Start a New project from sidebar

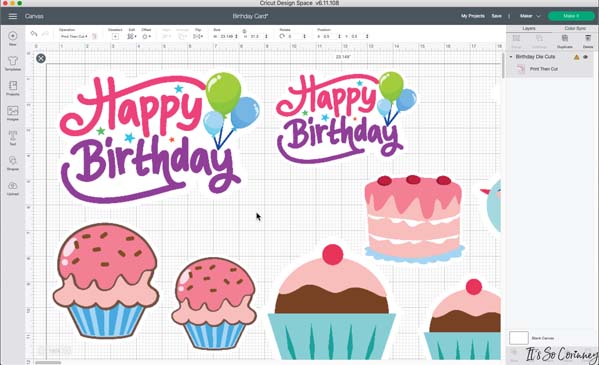click(13, 38)
